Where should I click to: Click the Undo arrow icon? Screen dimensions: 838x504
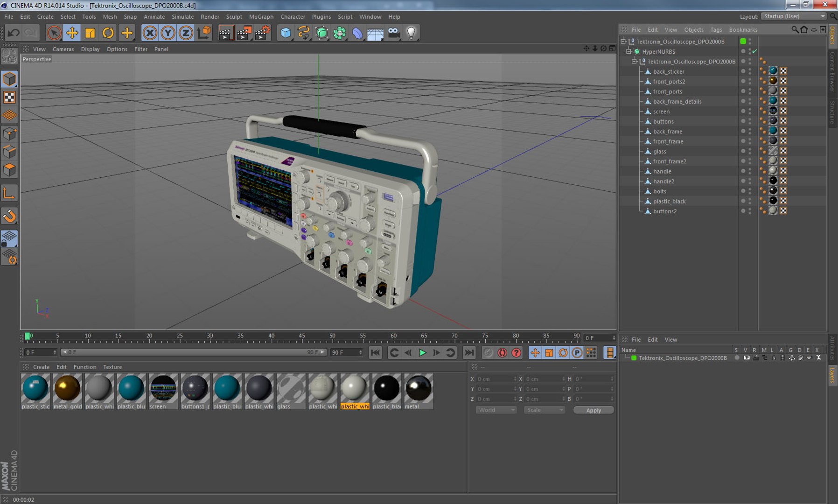(14, 33)
